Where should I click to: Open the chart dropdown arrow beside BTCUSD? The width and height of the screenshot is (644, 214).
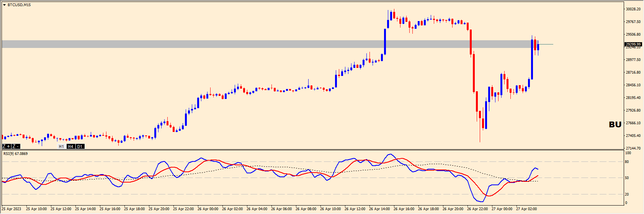click(4, 5)
